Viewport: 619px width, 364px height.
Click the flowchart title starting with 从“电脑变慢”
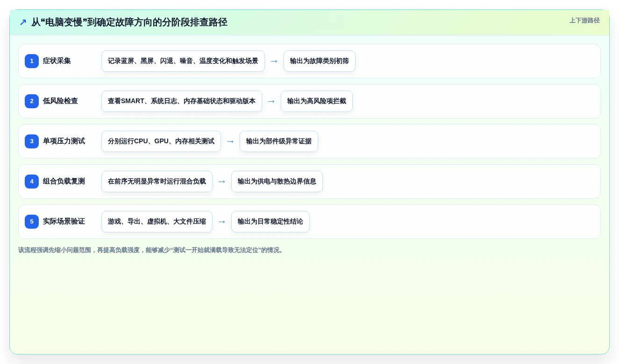129,22
